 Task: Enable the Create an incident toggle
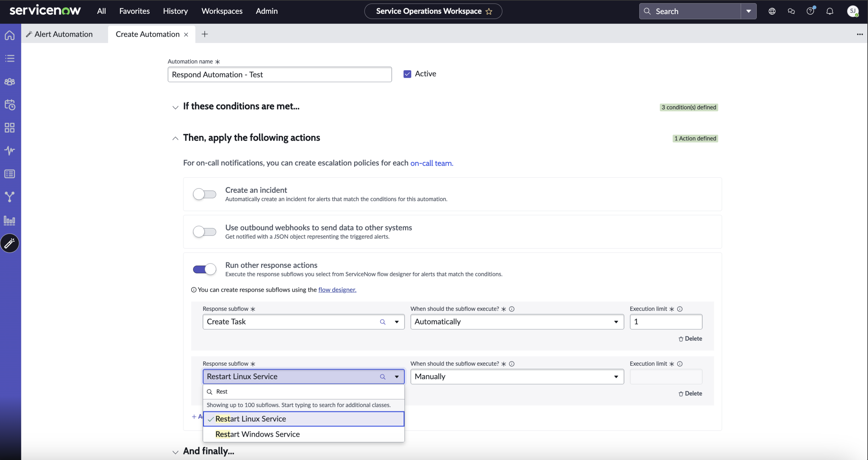[205, 194]
